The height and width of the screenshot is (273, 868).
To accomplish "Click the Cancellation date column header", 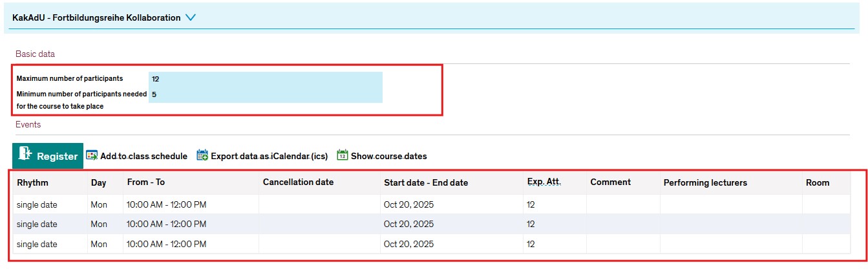I will click(x=298, y=182).
